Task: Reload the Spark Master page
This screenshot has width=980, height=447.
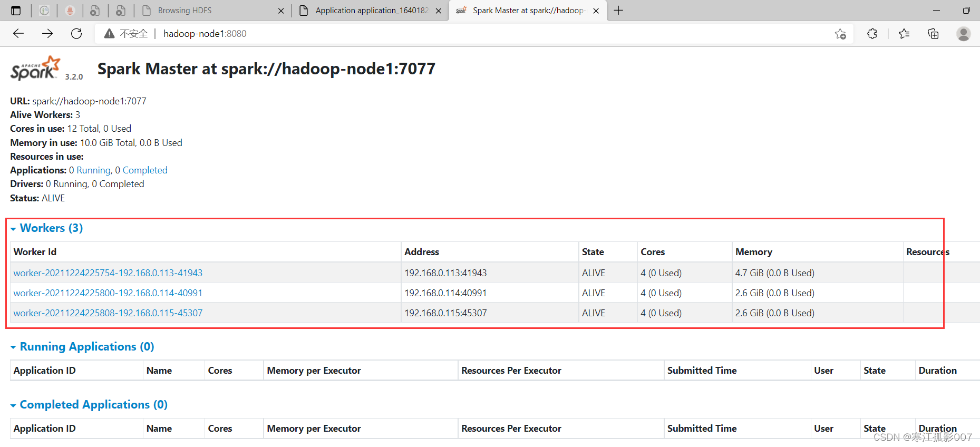Action: tap(76, 34)
